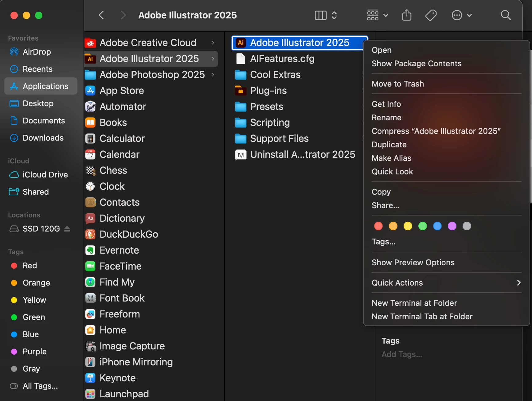532x401 pixels.
Task: Open iCloud Drive in the sidebar
Action: (41, 175)
